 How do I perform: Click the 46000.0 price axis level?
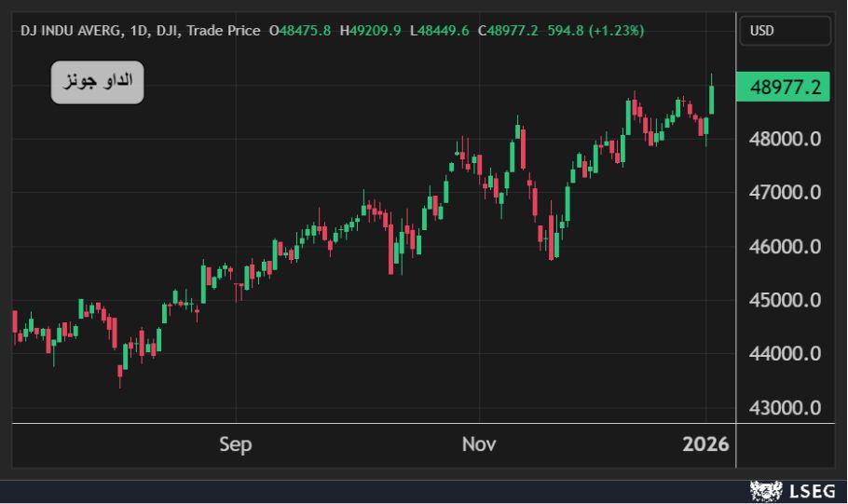pos(785,247)
